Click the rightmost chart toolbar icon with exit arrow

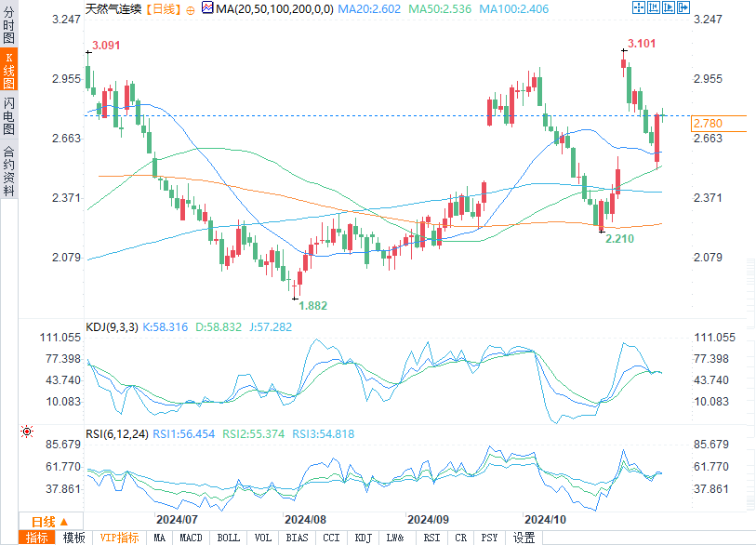(683, 7)
